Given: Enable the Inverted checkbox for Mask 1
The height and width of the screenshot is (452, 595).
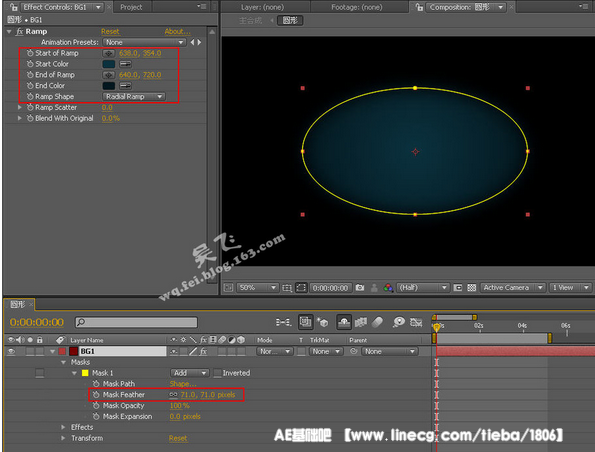Looking at the screenshot, I should (217, 373).
